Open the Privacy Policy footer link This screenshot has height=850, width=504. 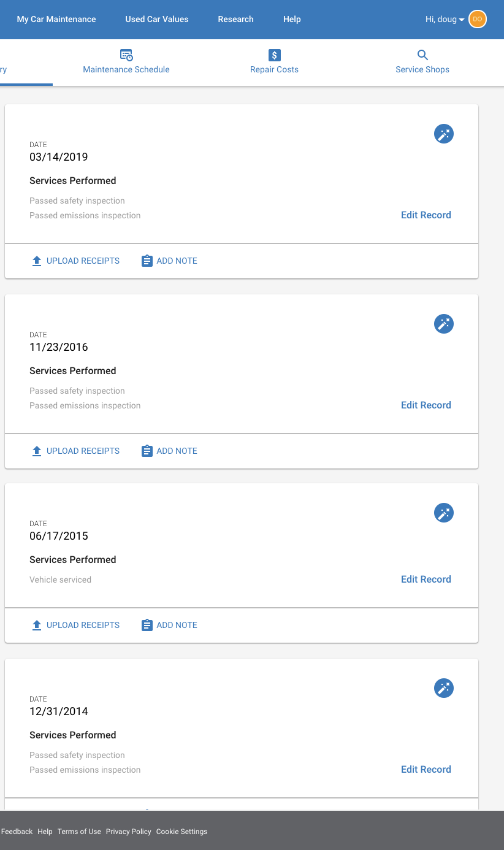129,832
